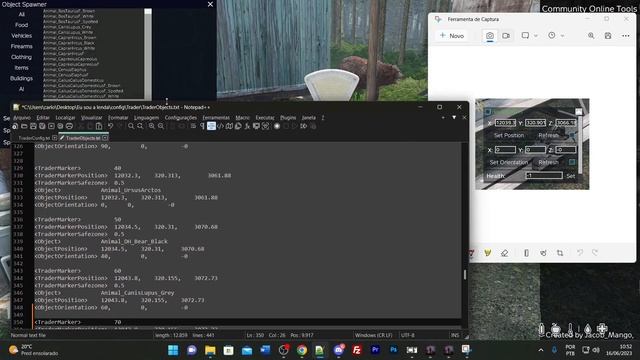Open the Plugins menu

288,118
